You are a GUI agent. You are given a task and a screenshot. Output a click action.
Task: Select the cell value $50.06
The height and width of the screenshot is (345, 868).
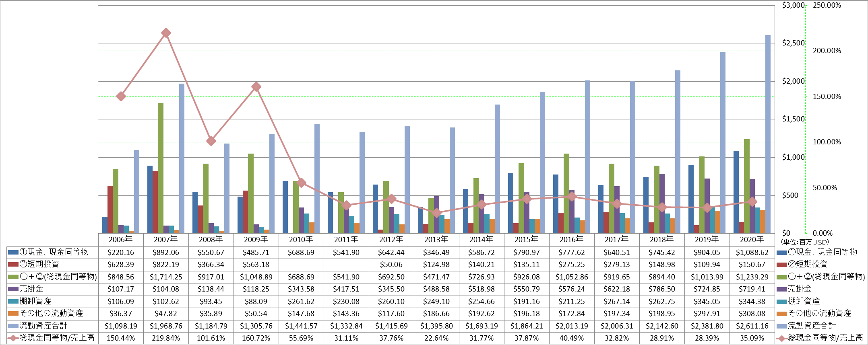click(x=391, y=265)
